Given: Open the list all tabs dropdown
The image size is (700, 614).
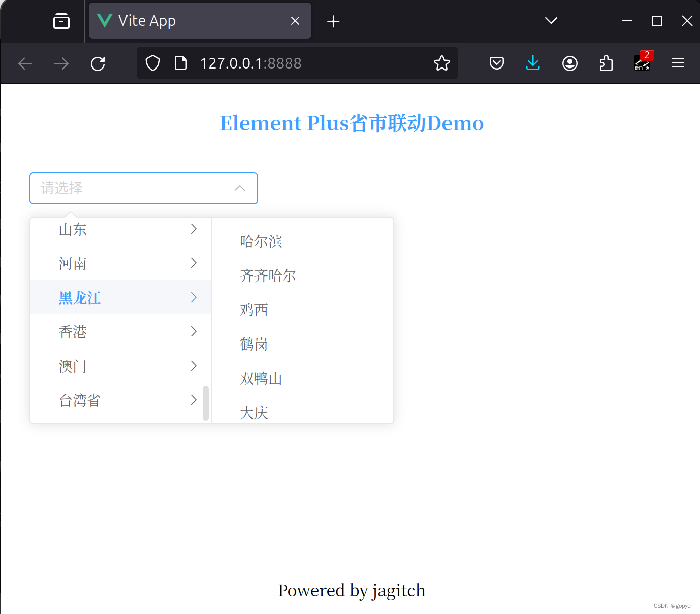Looking at the screenshot, I should [x=551, y=21].
